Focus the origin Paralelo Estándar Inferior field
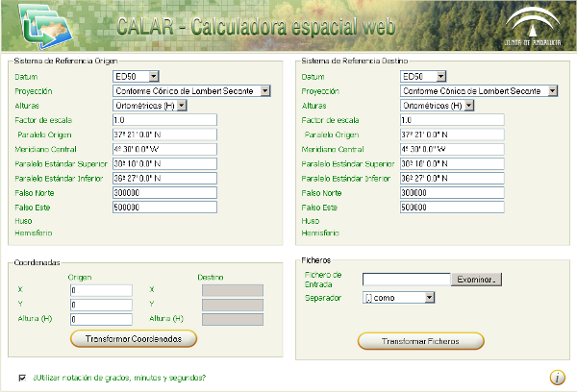The width and height of the screenshot is (577, 392). (x=164, y=179)
